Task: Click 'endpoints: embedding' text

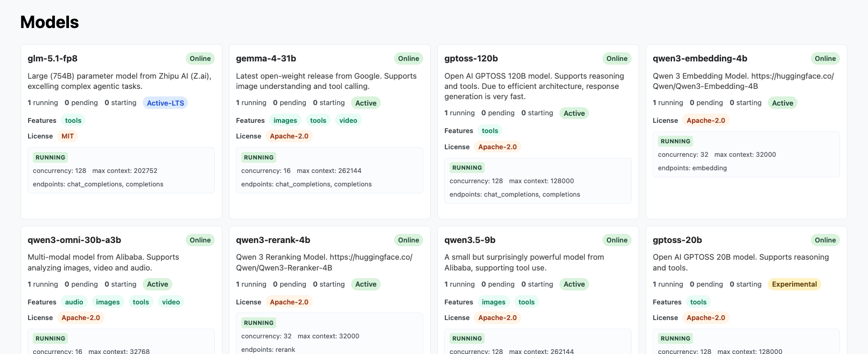Action: [692, 168]
